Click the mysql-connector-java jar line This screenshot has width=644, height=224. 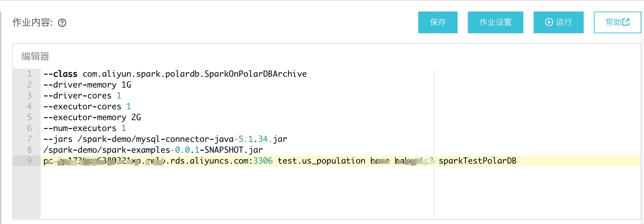[165, 139]
